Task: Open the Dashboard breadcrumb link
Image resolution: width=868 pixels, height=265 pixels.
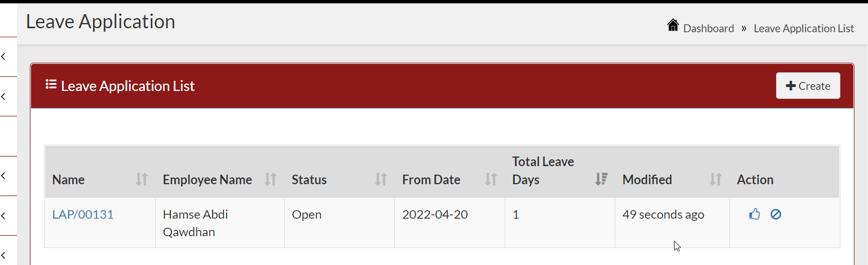Action: (x=708, y=28)
